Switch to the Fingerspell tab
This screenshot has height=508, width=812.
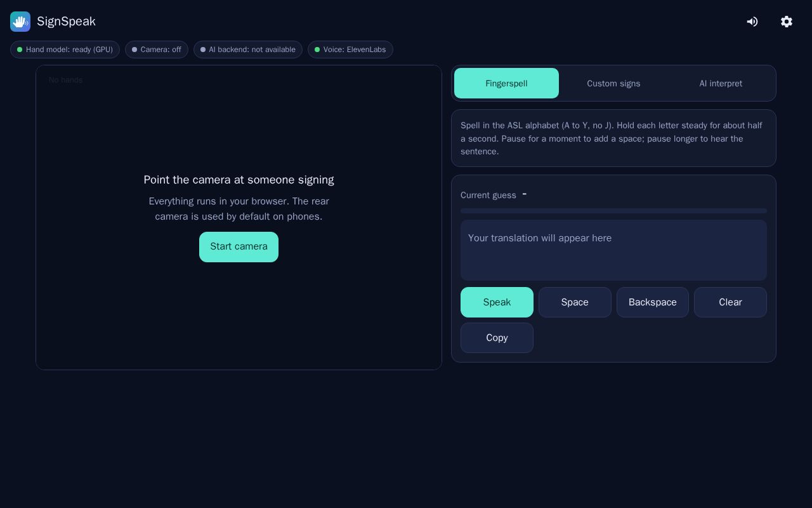(506, 83)
